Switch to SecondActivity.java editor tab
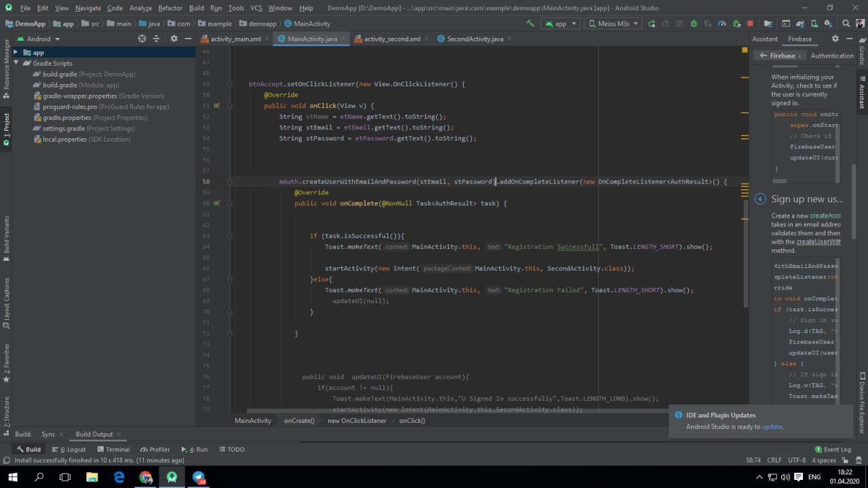The height and width of the screenshot is (488, 868). tap(475, 39)
